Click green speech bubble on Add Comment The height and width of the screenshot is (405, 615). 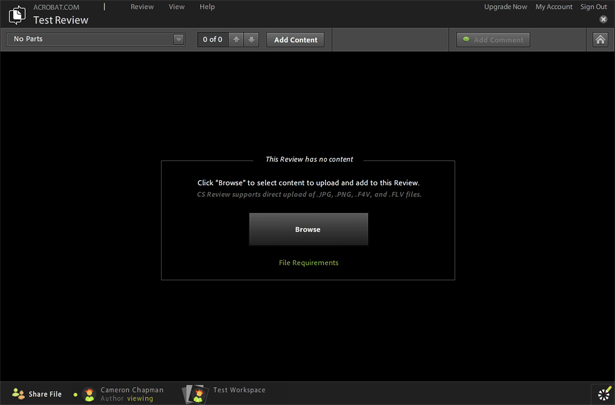point(466,39)
